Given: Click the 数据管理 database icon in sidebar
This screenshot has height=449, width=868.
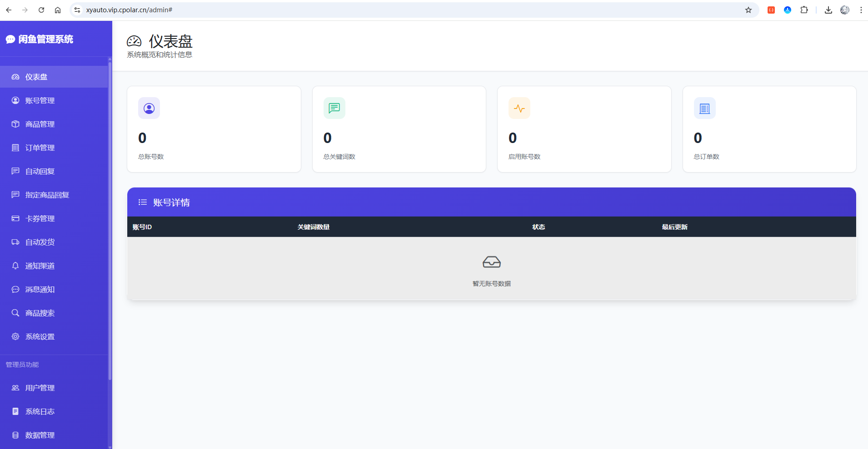Looking at the screenshot, I should 15,435.
